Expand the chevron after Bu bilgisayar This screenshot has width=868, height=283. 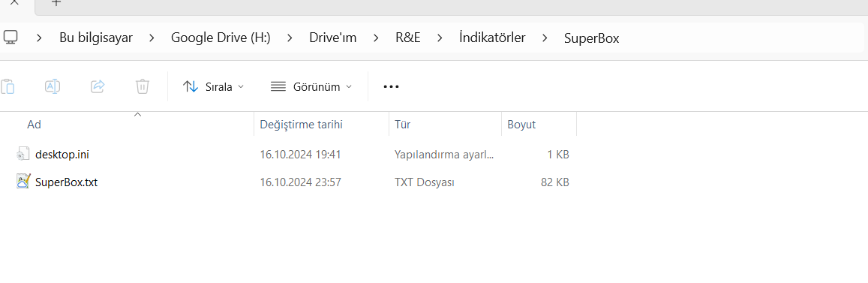152,38
